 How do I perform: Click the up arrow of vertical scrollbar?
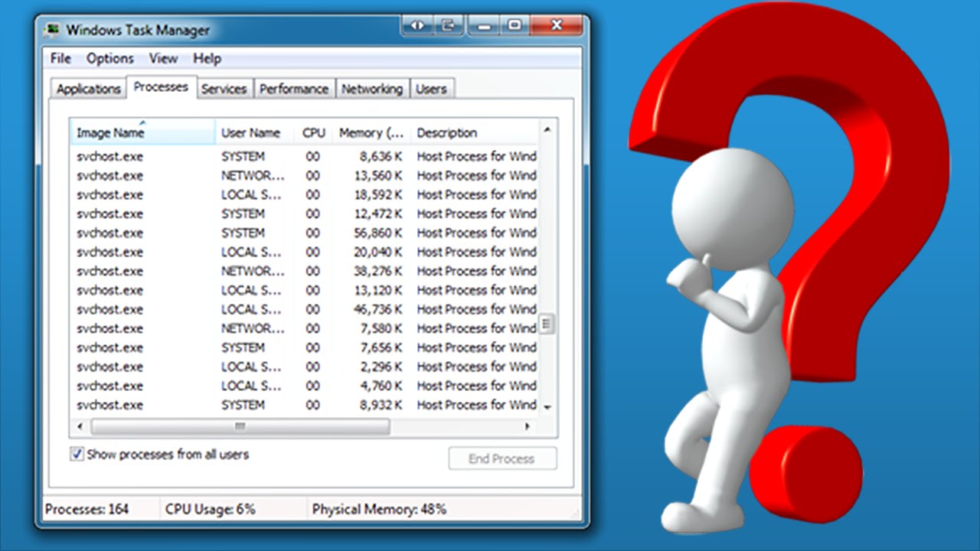pos(547,131)
